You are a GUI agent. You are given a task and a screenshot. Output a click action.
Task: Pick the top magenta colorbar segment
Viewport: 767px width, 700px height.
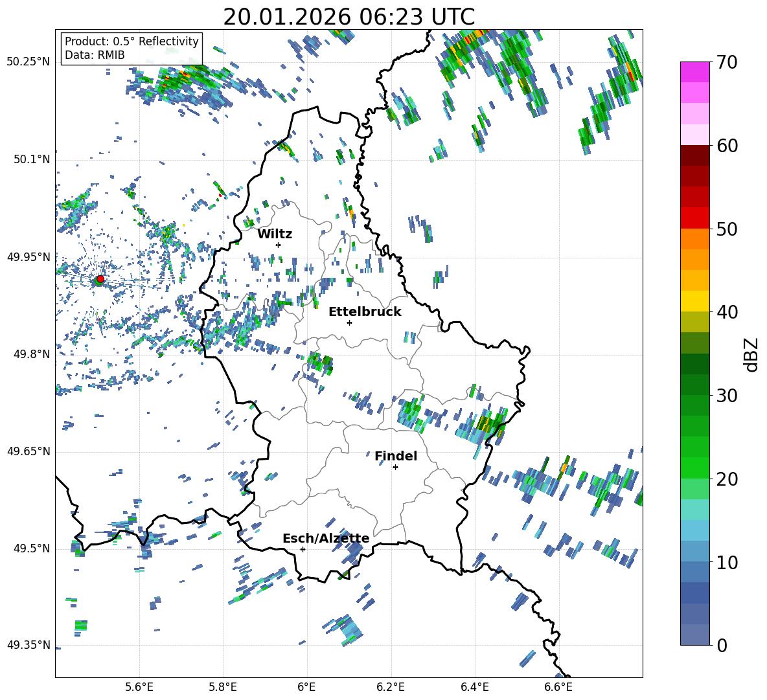coord(695,72)
